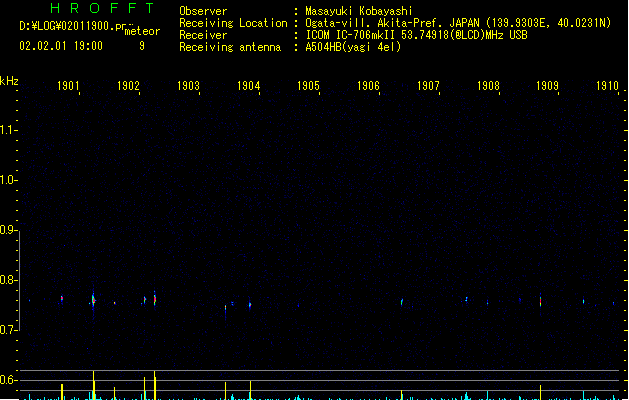Select observer name Masayuki Kobayashi
The image size is (629, 400).
[359, 11]
